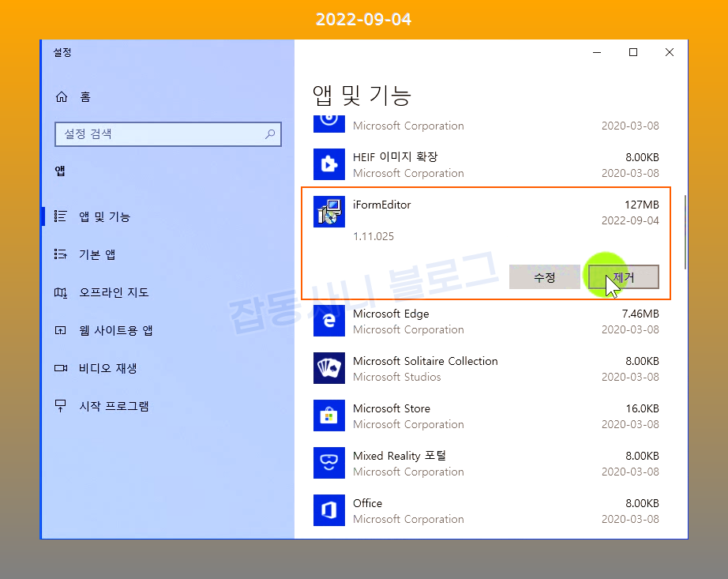Focus the 설정 검색 search field
The height and width of the screenshot is (579, 728).
167,134
